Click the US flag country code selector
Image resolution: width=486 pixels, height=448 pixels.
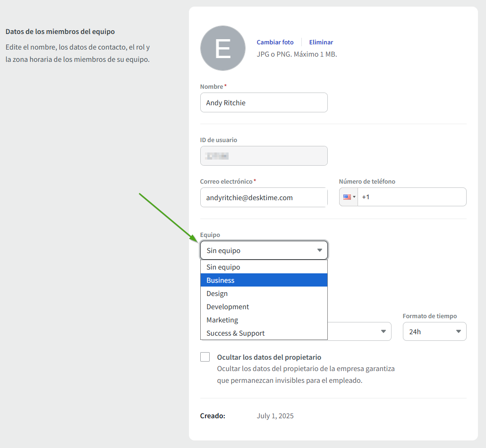pyautogui.click(x=349, y=197)
